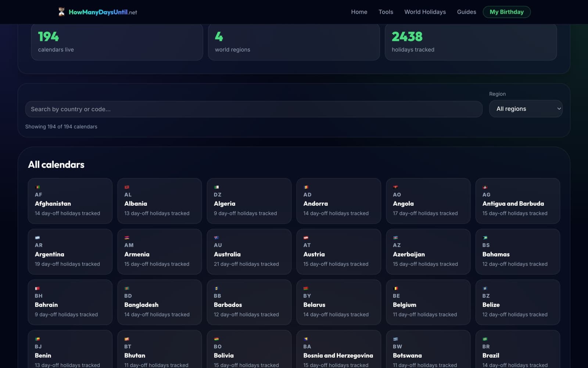Open the Bhutan calendar card
This screenshot has height=368, width=588.
(159, 349)
